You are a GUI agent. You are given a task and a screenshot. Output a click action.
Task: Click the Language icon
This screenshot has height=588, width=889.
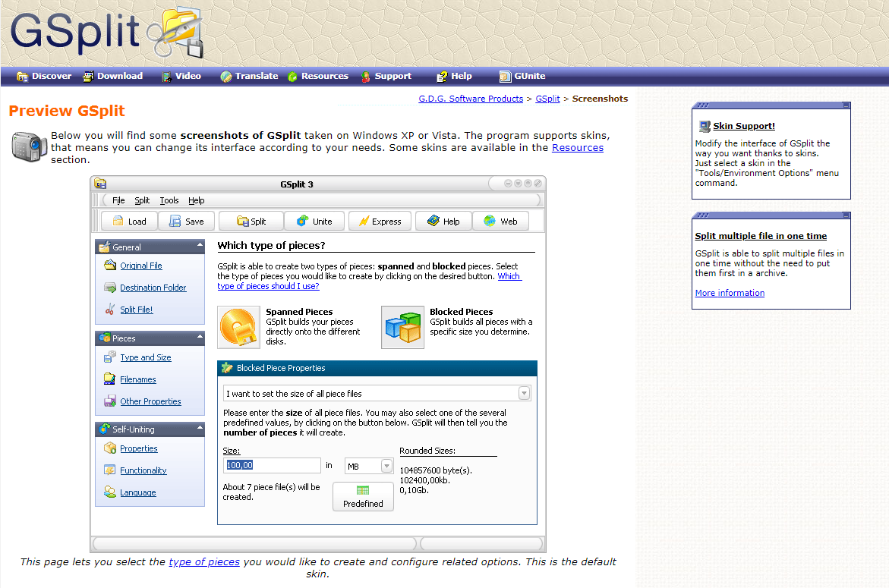pyautogui.click(x=110, y=492)
